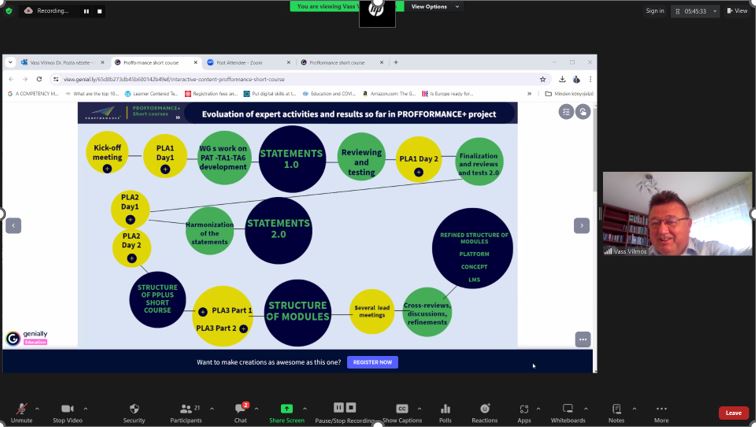Click the Unmute microphone icon
This screenshot has width=756, height=427.
(x=21, y=409)
